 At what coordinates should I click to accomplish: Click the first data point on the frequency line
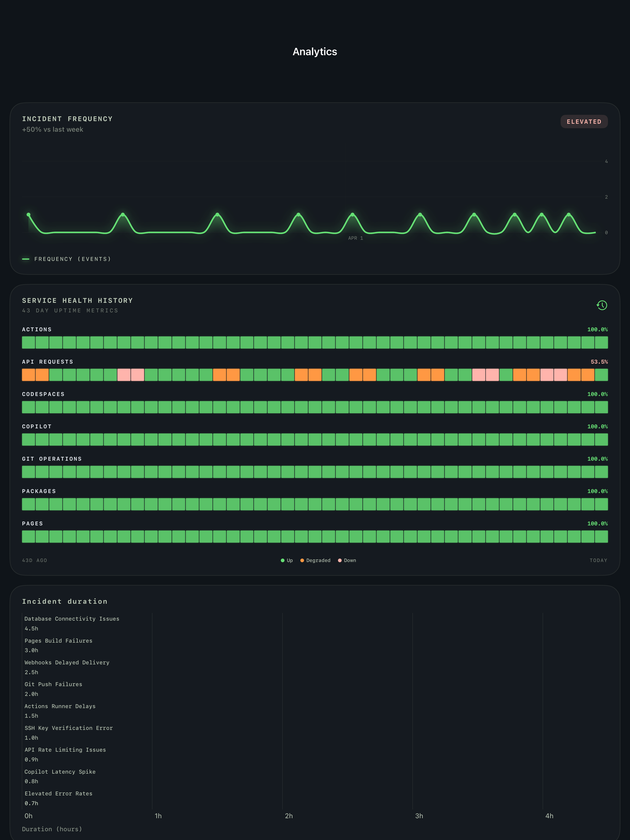coord(28,215)
